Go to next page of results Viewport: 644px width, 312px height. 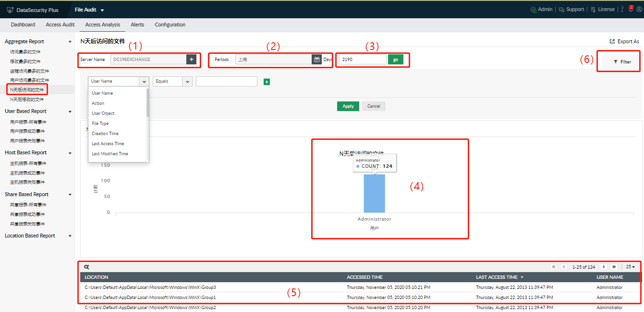tap(604, 267)
